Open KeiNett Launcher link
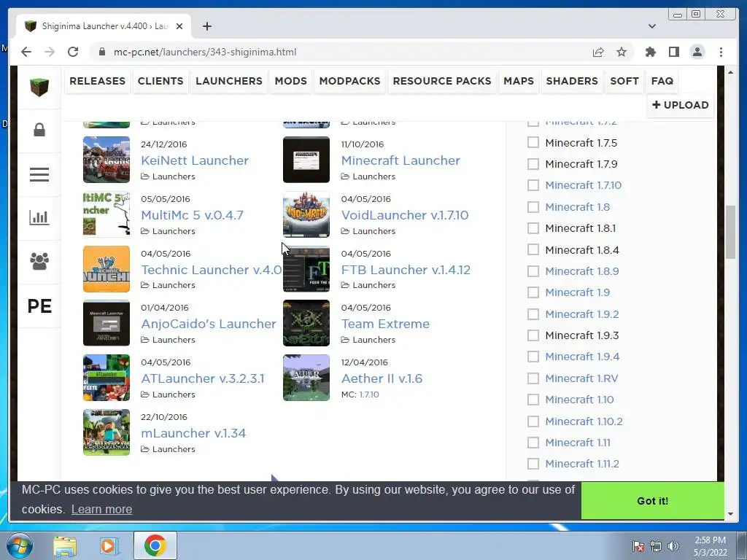The image size is (747, 560). click(195, 160)
